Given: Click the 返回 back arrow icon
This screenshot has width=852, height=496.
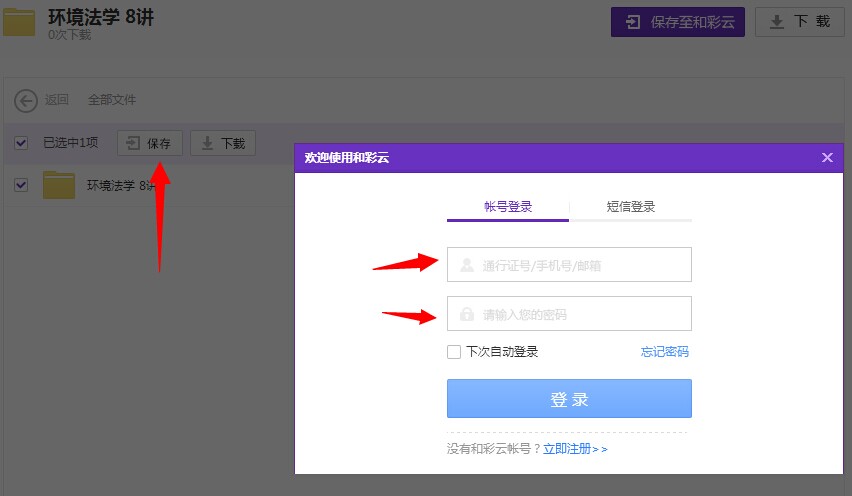Looking at the screenshot, I should point(26,101).
